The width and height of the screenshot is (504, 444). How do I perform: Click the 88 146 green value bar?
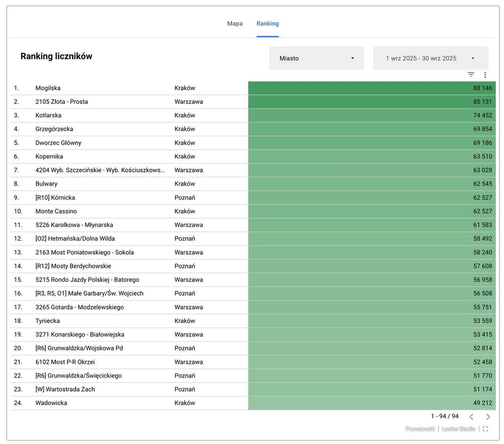371,88
